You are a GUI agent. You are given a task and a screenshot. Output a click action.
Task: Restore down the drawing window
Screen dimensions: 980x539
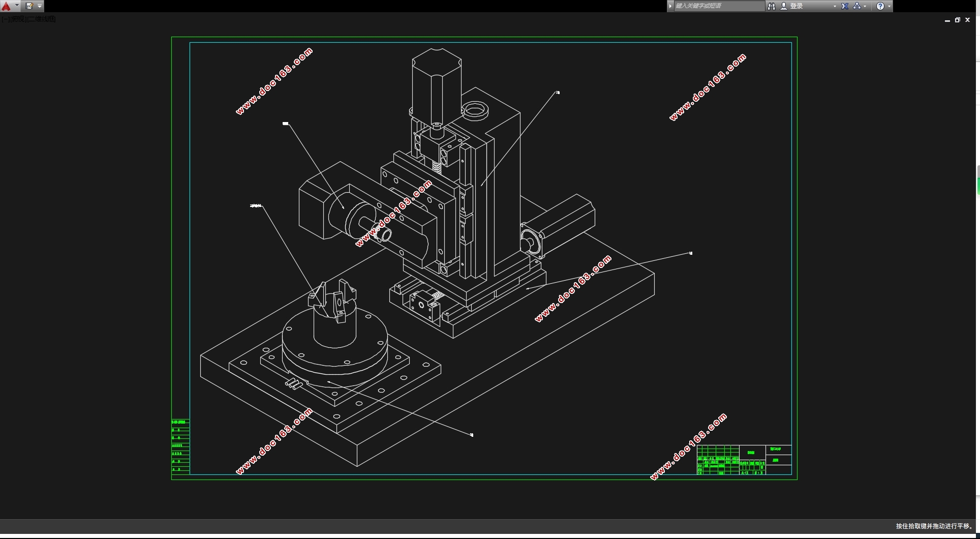pos(958,20)
